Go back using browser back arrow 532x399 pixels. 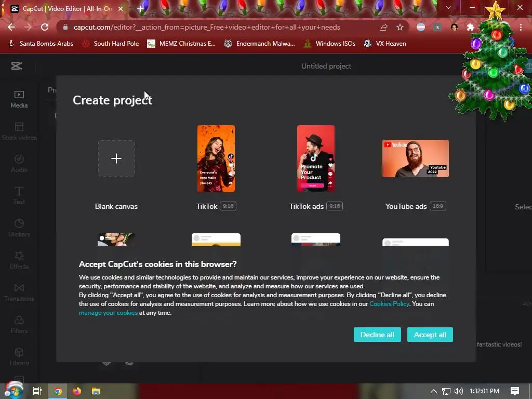(11, 27)
